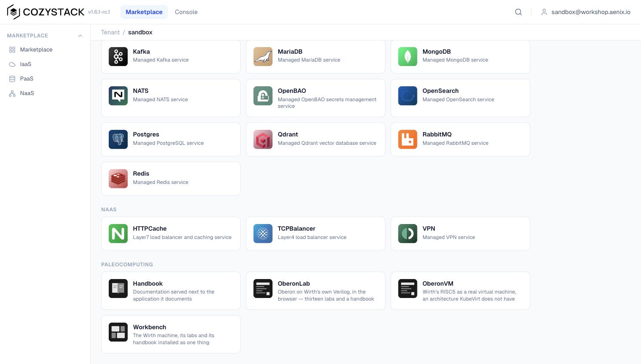This screenshot has width=641, height=364.
Task: Click "Managed OpenBAO secrets management service" text
Action: (327, 103)
